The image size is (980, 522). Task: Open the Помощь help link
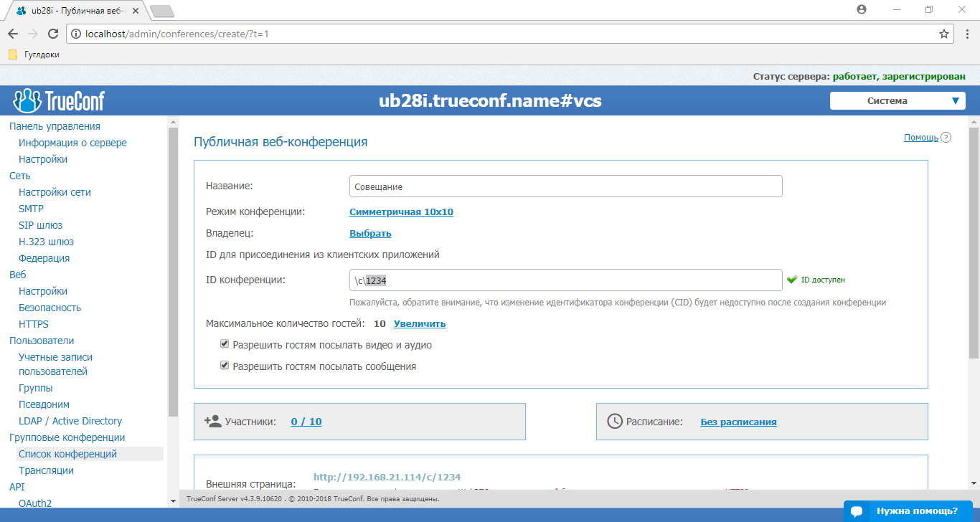(921, 138)
